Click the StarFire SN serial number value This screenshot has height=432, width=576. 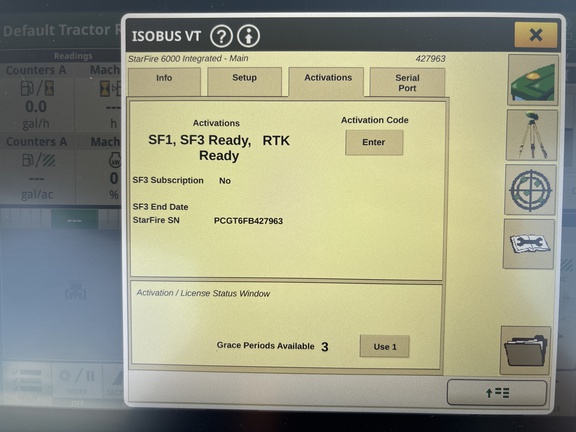tap(248, 221)
